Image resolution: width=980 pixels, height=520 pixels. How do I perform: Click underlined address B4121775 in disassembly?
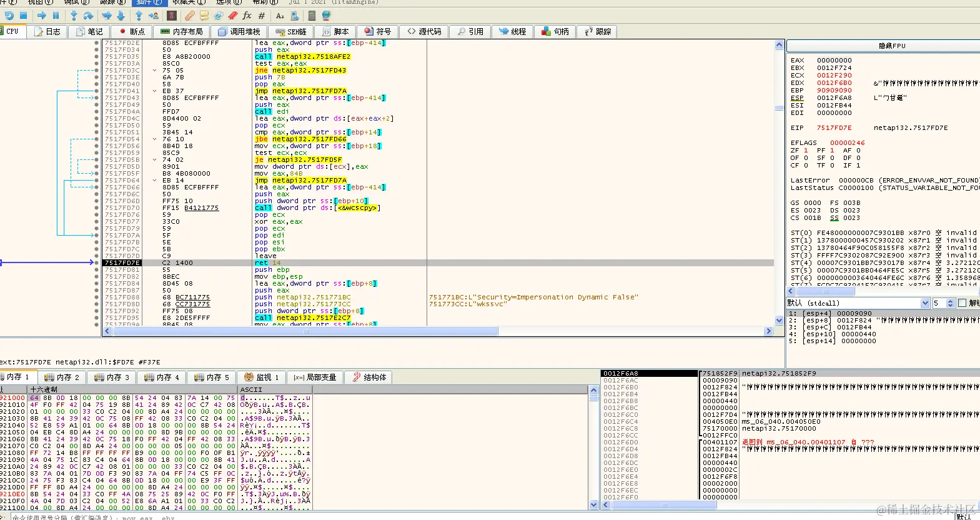coord(201,208)
